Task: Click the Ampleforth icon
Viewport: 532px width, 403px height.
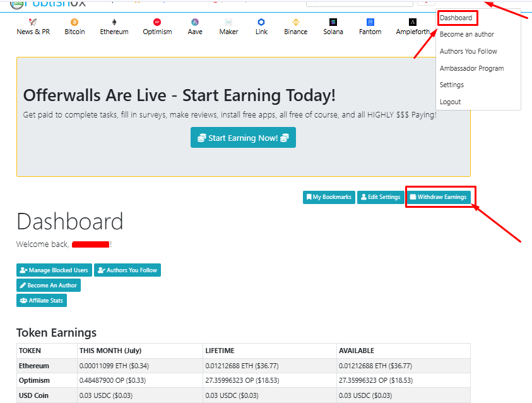Action: (413, 22)
